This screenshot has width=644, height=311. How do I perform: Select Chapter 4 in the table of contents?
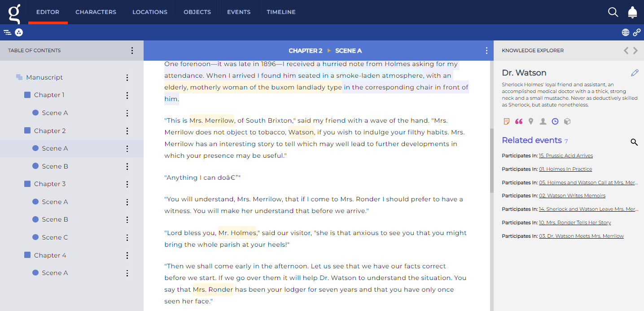click(x=50, y=255)
